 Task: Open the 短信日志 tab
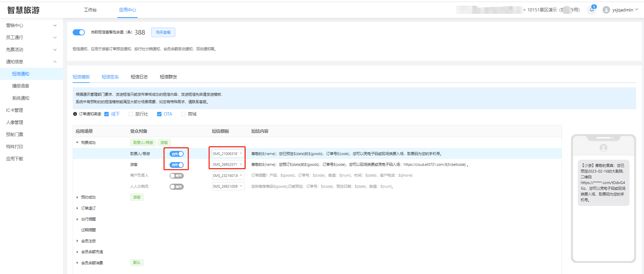(139, 77)
